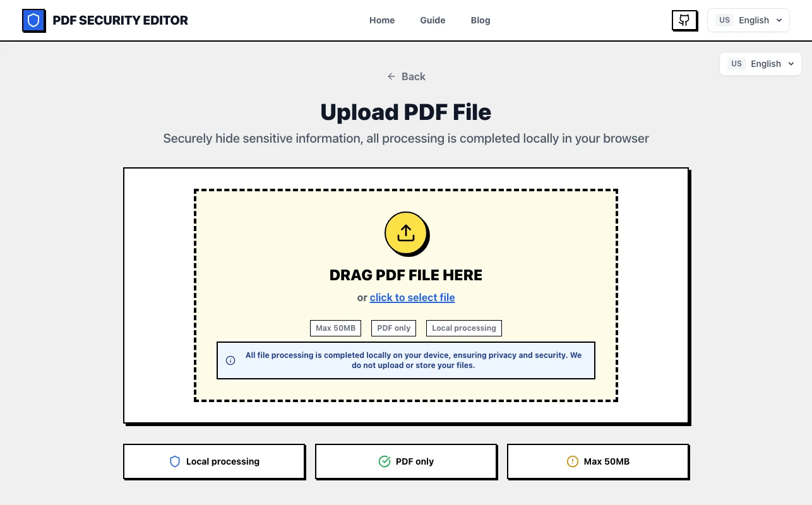This screenshot has height=505, width=812.
Task: Click the 'click to select file' link
Action: point(412,297)
